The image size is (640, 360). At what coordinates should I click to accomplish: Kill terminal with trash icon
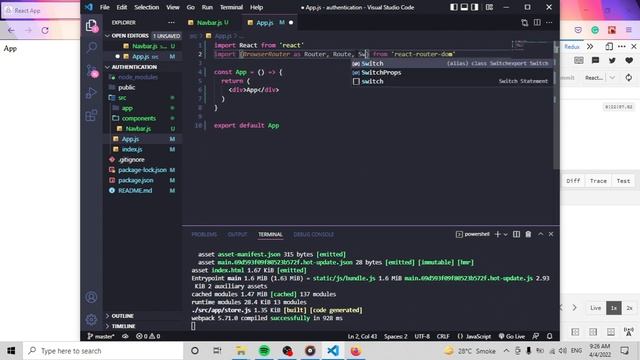pyautogui.click(x=528, y=234)
